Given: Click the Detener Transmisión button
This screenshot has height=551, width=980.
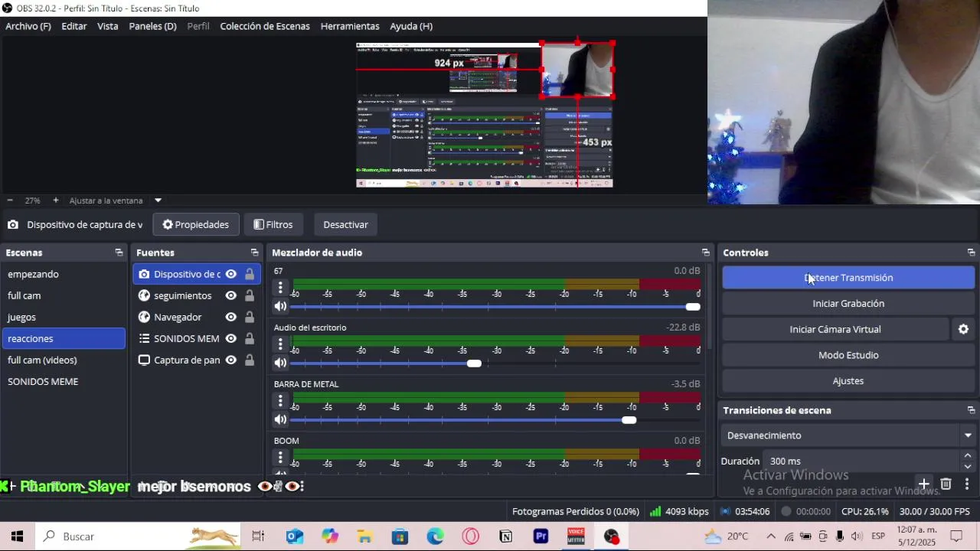Looking at the screenshot, I should pyautogui.click(x=848, y=278).
